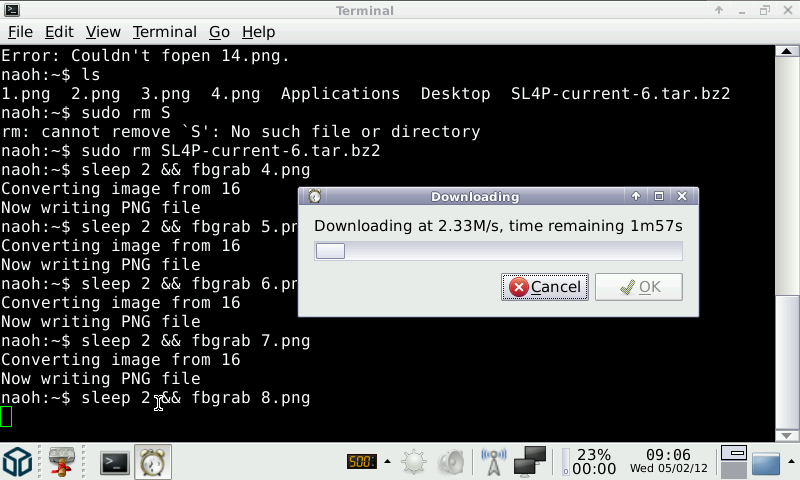This screenshot has width=800, height=480.
Task: Click the alarm clock taskbar icon
Action: coord(153,462)
